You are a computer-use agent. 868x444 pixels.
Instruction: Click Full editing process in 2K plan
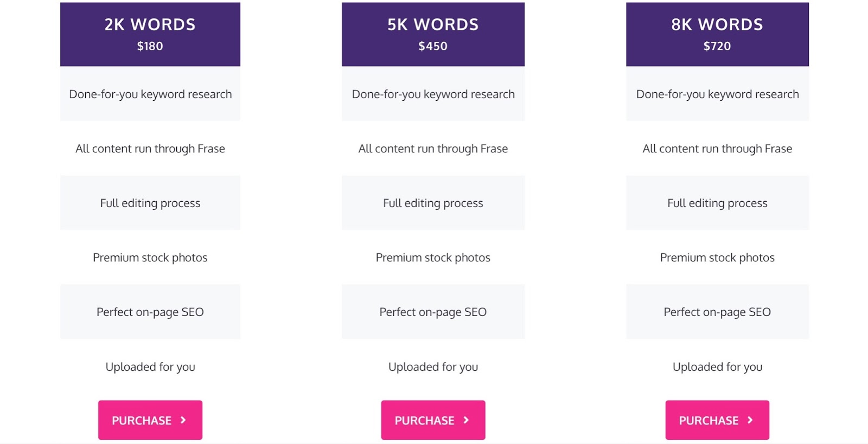(150, 203)
